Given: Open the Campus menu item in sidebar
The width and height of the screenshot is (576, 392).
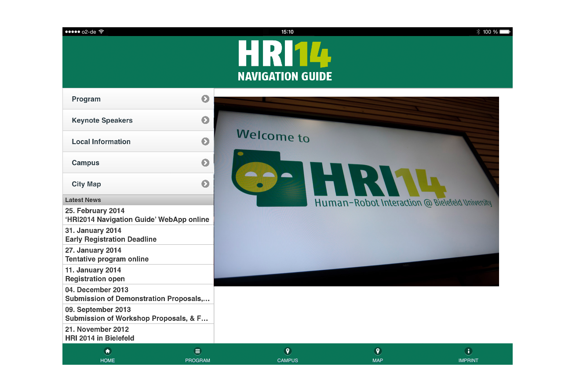Looking at the screenshot, I should (x=86, y=163).
